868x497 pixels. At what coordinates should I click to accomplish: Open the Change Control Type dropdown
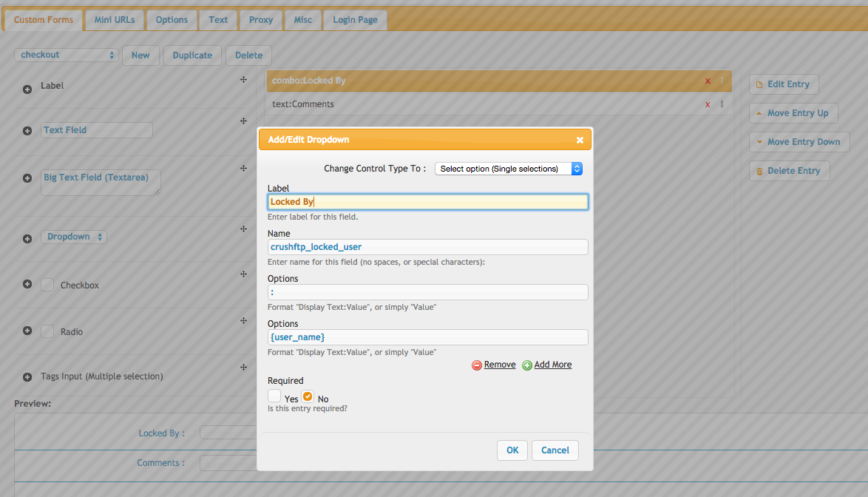509,169
